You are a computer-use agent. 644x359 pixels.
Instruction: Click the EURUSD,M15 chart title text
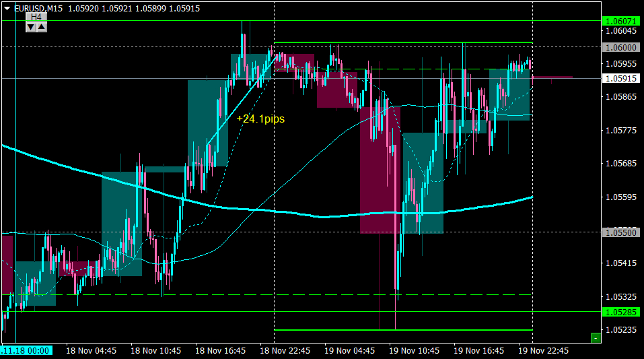pos(40,7)
